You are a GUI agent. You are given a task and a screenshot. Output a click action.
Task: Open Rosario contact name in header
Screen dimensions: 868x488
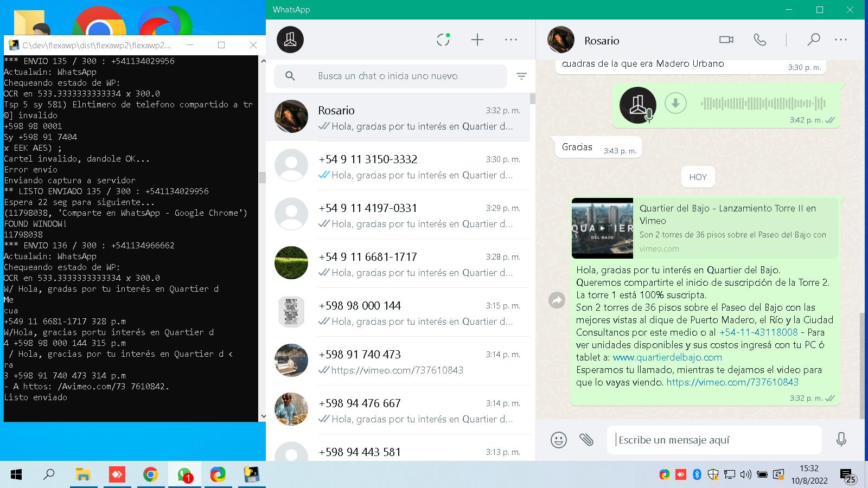pos(602,41)
